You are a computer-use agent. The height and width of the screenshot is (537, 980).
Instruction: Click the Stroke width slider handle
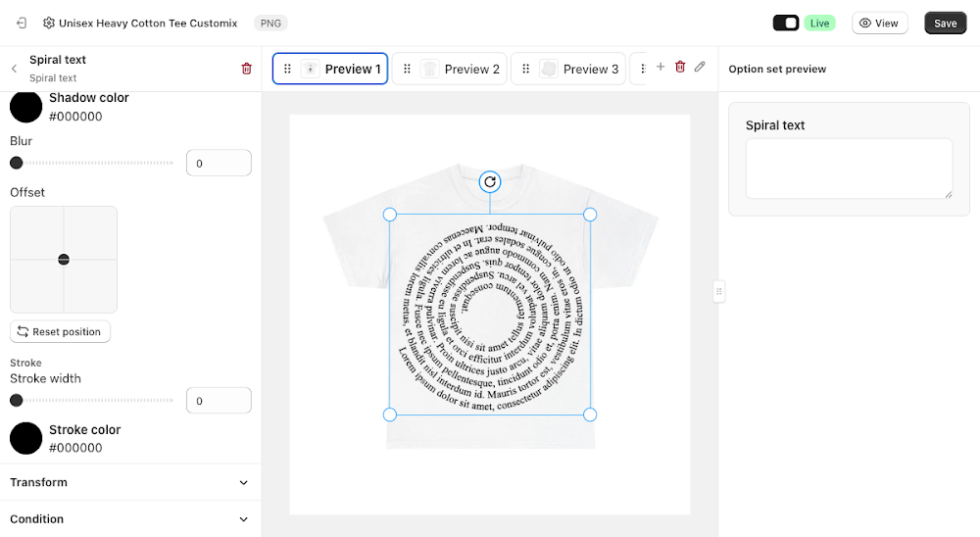(x=17, y=400)
